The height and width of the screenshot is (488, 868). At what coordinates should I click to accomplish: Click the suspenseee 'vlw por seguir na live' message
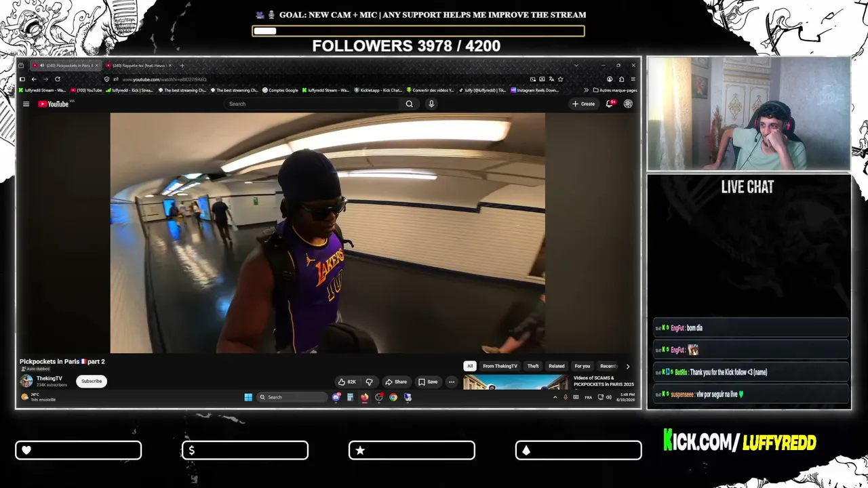click(x=751, y=394)
